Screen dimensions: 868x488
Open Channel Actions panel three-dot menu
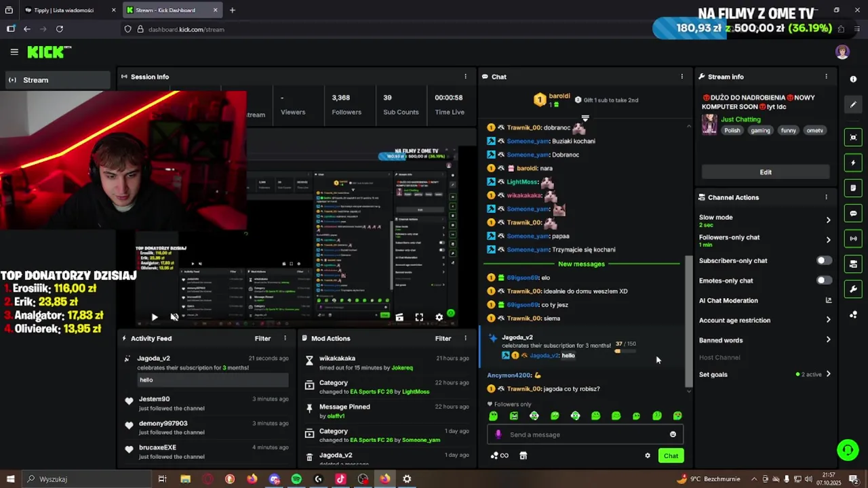coord(826,197)
